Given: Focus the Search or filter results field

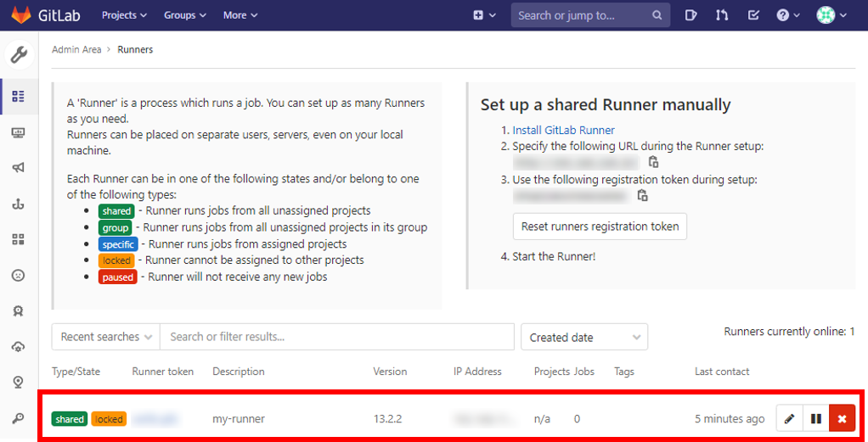Looking at the screenshot, I should tap(336, 337).
